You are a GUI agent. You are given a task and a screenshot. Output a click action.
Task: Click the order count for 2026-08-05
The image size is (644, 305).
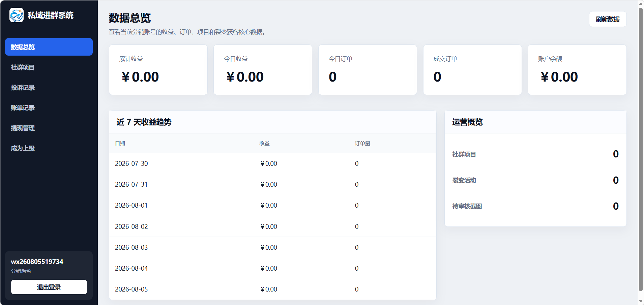tap(357, 289)
